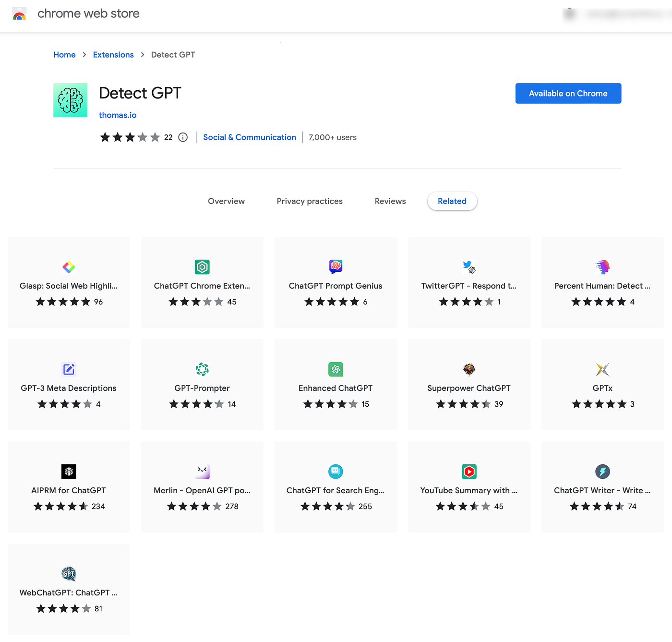This screenshot has width=672, height=642.
Task: Click the Percent Human head icon
Action: tap(602, 267)
